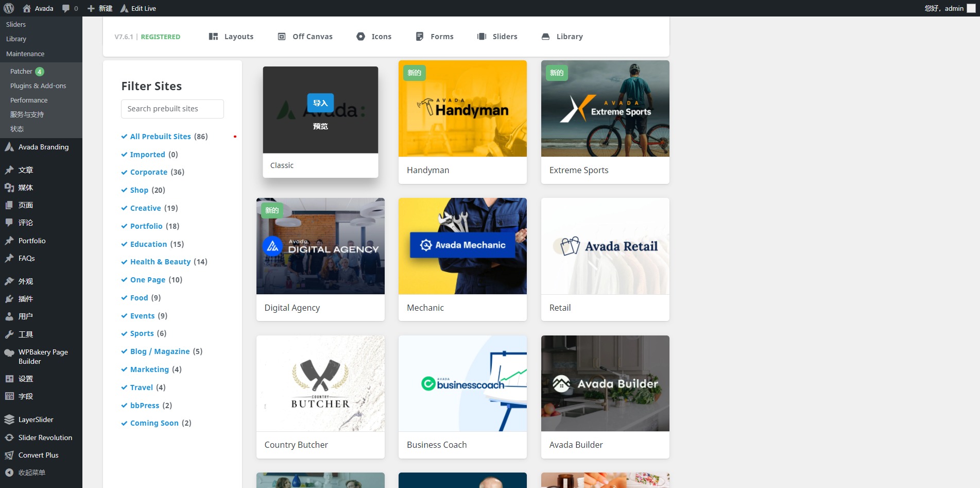The width and height of the screenshot is (980, 488).
Task: Open admin user profile avatar
Action: (x=971, y=8)
